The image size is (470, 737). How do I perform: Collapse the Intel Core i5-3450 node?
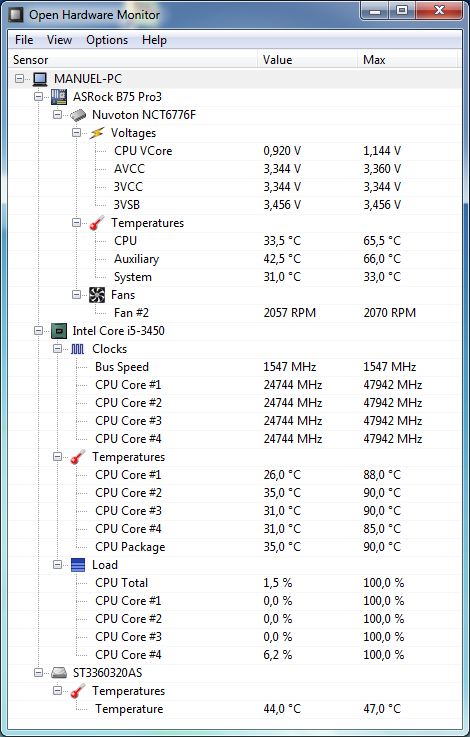point(39,331)
